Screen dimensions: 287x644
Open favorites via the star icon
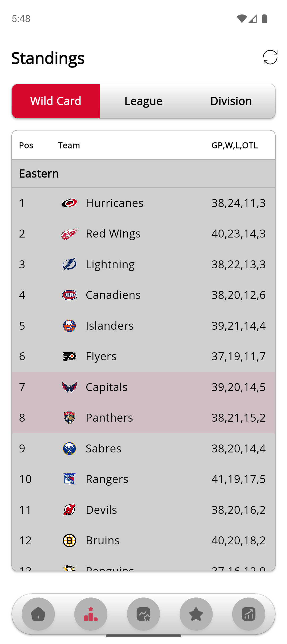196,614
